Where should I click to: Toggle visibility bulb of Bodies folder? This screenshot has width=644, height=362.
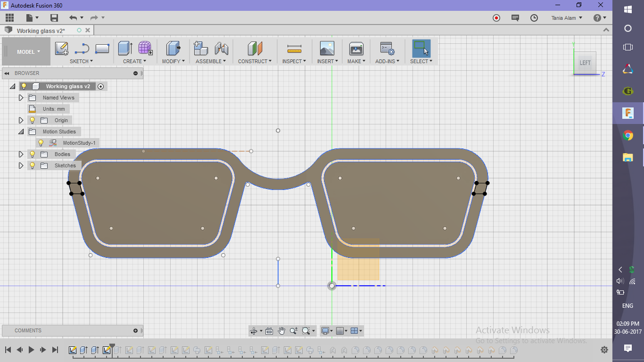click(33, 154)
